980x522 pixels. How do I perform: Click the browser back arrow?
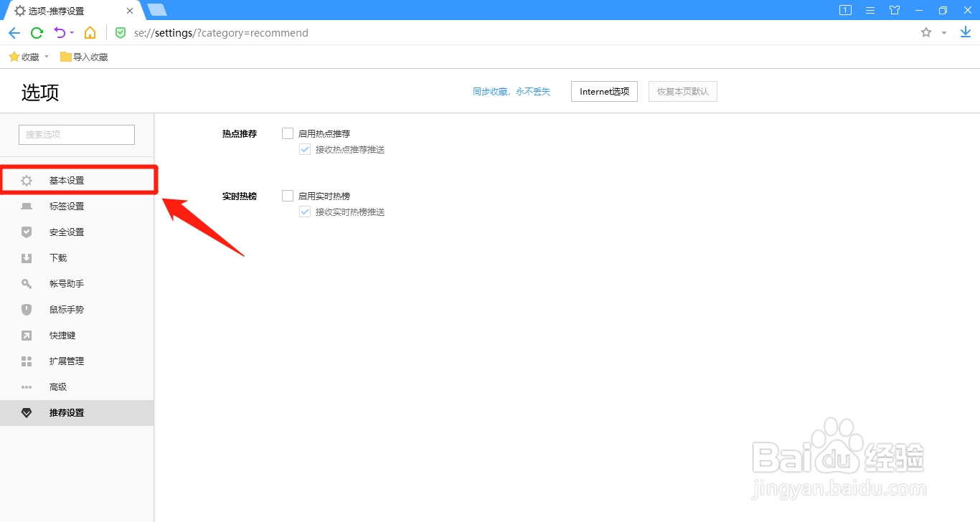(x=14, y=32)
